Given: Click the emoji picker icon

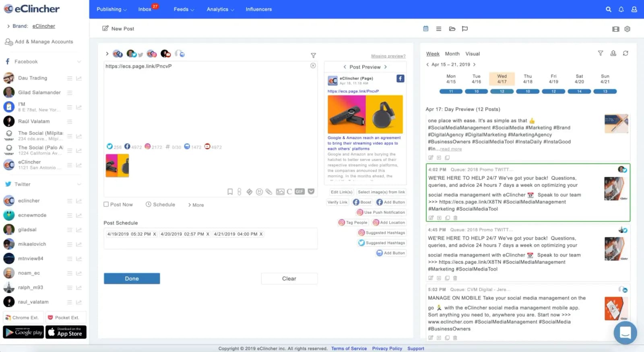Looking at the screenshot, I should [259, 192].
